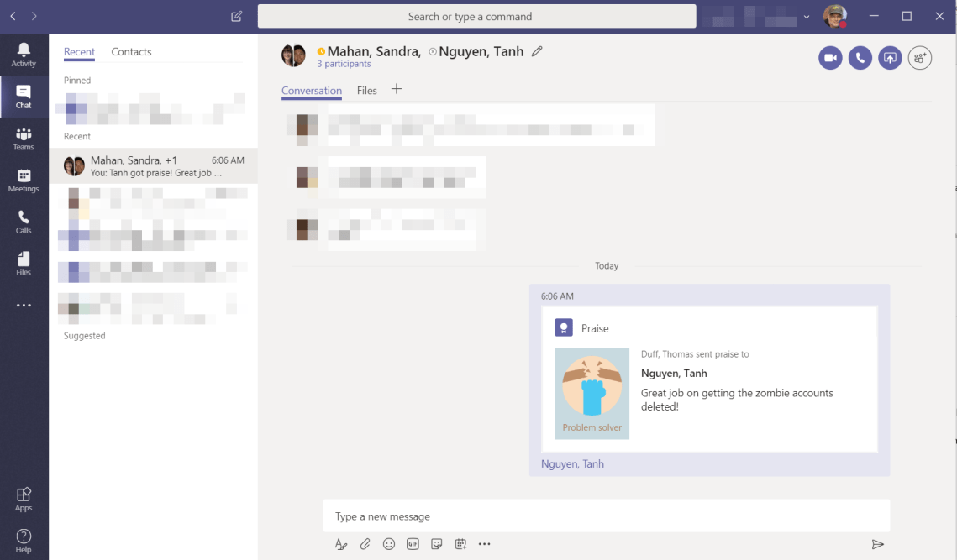Switch to the Files tab
Image resolution: width=957 pixels, height=560 pixels.
[x=367, y=91]
